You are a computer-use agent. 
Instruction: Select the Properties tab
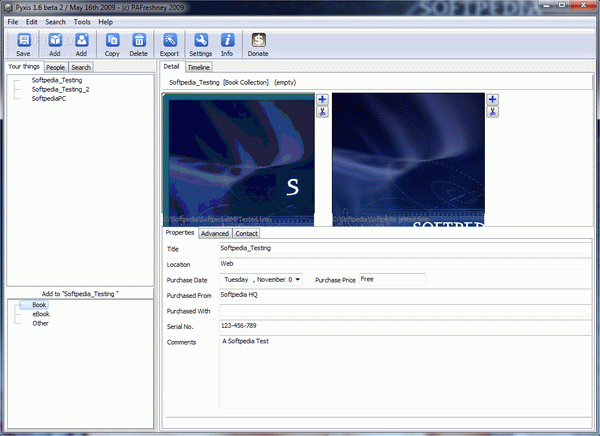coord(180,233)
